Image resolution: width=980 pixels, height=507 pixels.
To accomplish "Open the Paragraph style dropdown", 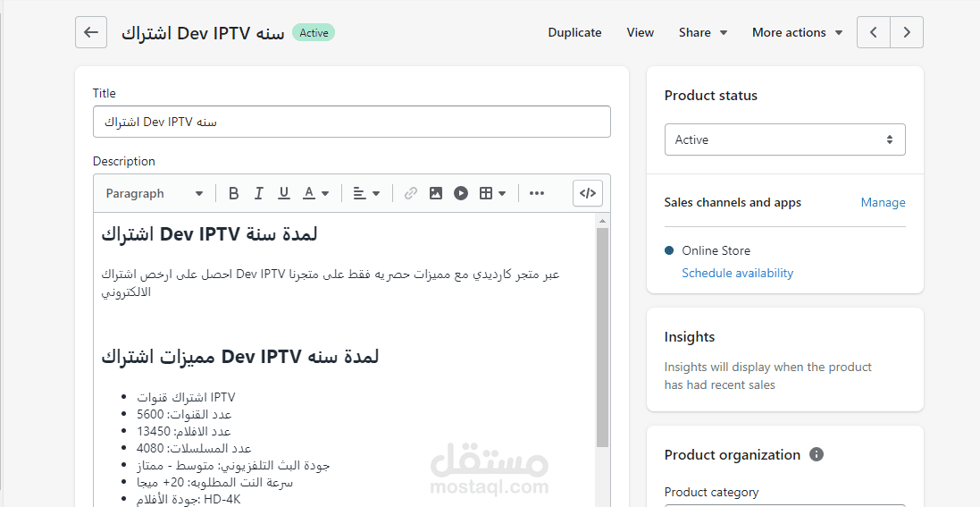I will [155, 193].
